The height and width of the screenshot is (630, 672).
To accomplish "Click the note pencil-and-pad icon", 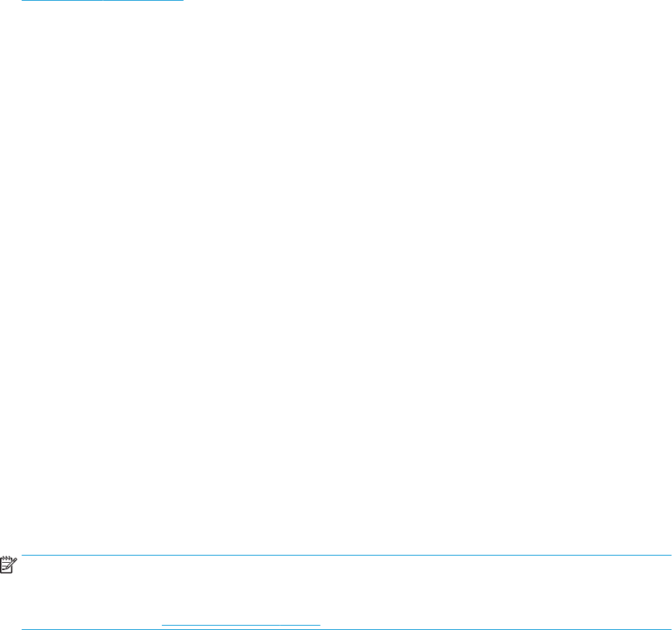I will [8, 565].
